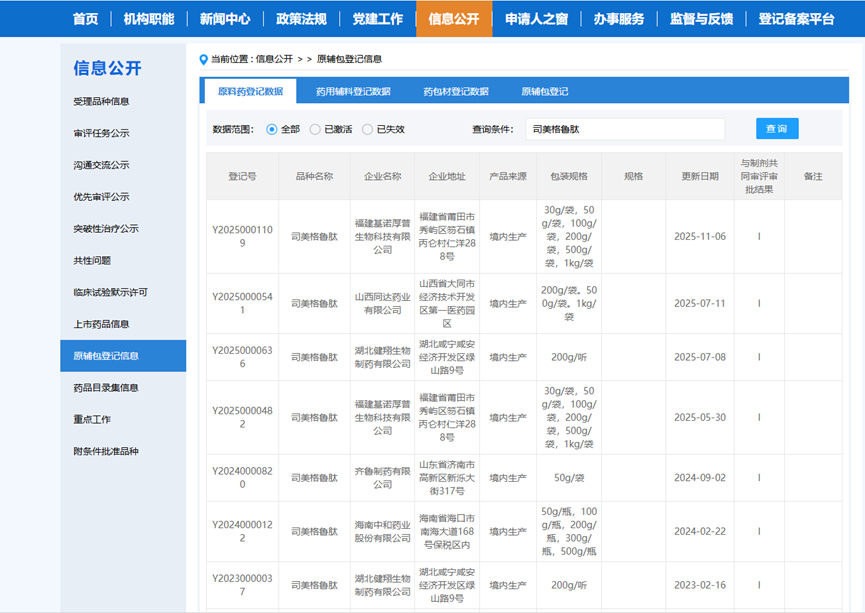Viewport: 865px width, 613px height.
Task: Click the location pin icon in breadcrumb
Action: 204,59
